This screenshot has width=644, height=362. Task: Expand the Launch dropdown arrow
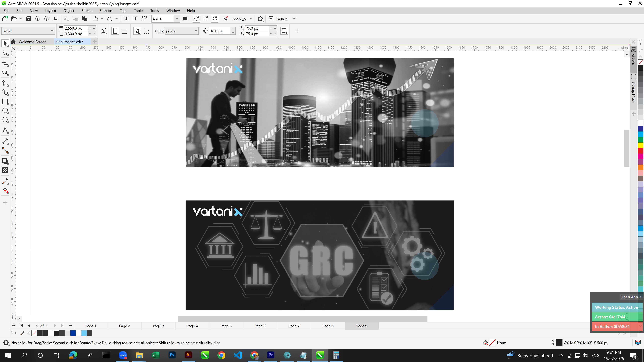point(294,19)
